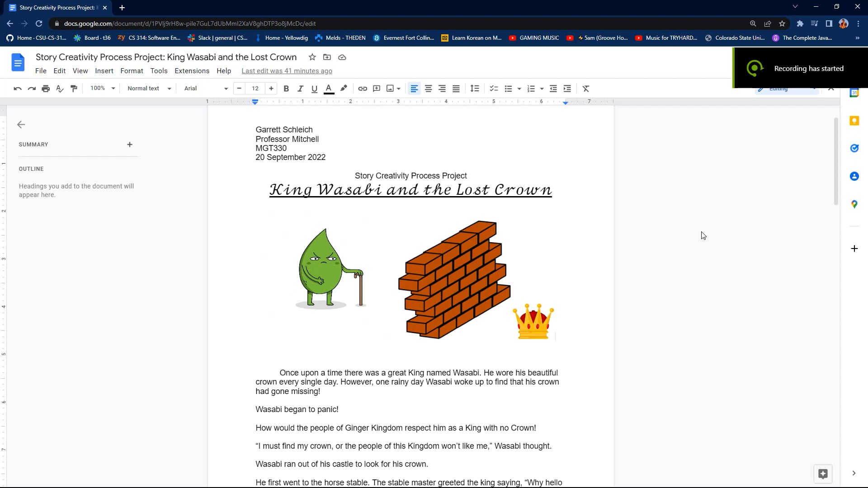
Task: Star this document
Action: [312, 57]
